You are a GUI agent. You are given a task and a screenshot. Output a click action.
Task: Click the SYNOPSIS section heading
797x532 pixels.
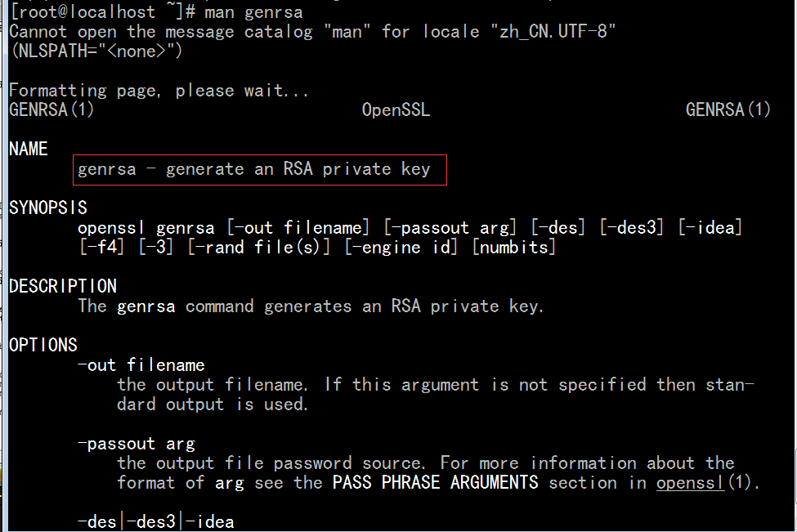[48, 208]
